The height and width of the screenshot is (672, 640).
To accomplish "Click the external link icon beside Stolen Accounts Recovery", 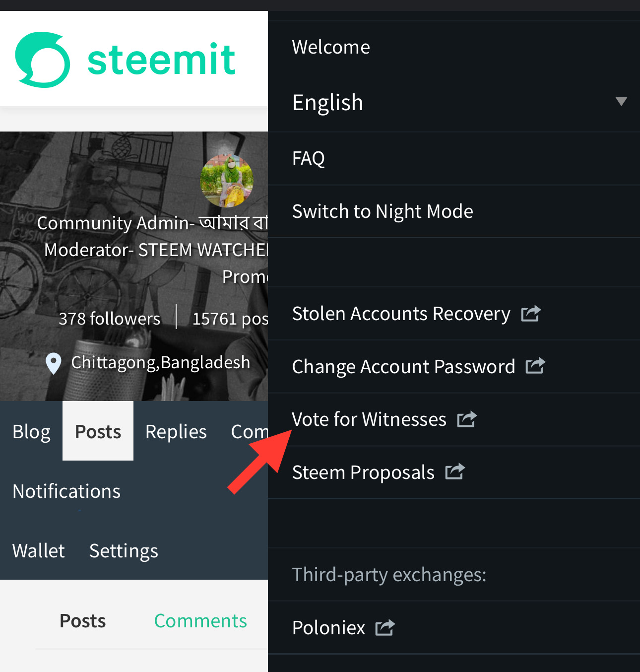I will click(x=530, y=314).
